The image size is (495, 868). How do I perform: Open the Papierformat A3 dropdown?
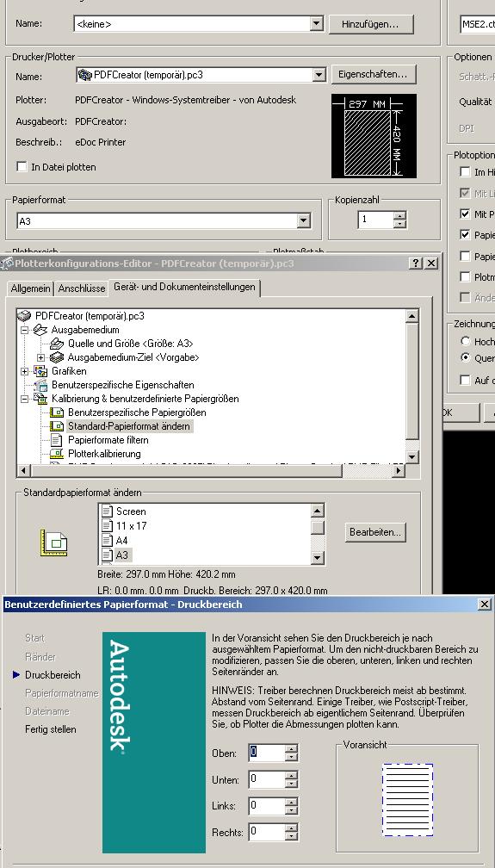click(303, 221)
